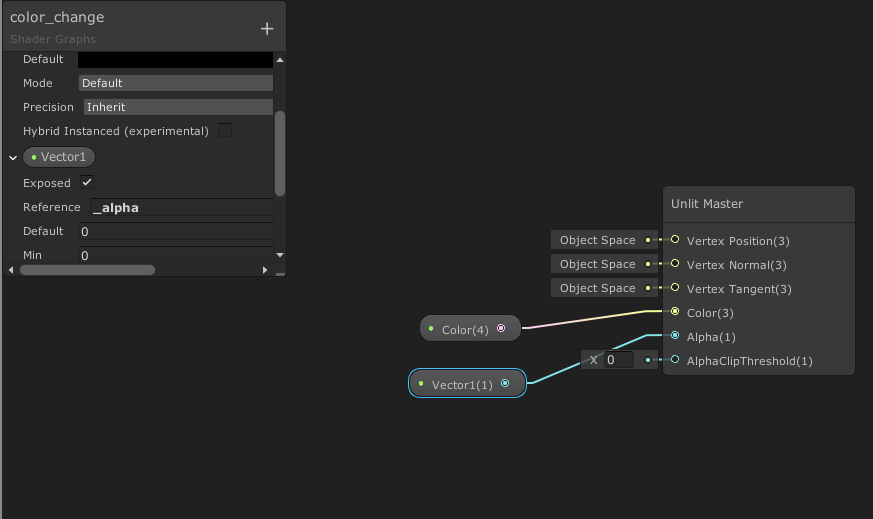Click blackboard scroll down arrow

click(x=280, y=255)
